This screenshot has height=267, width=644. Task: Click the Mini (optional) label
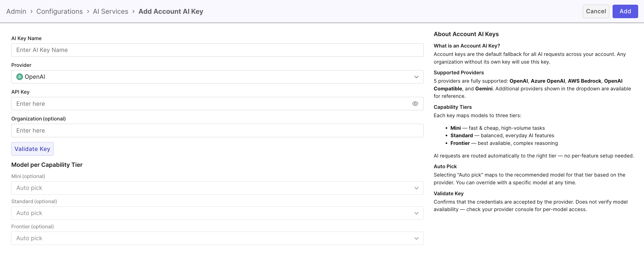tap(28, 176)
